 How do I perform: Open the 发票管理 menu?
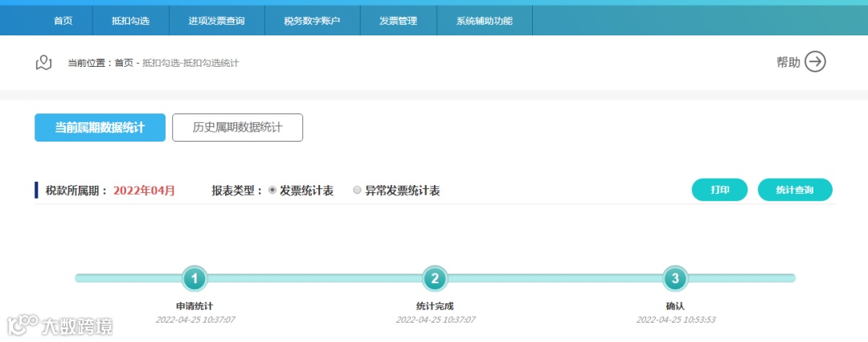398,21
